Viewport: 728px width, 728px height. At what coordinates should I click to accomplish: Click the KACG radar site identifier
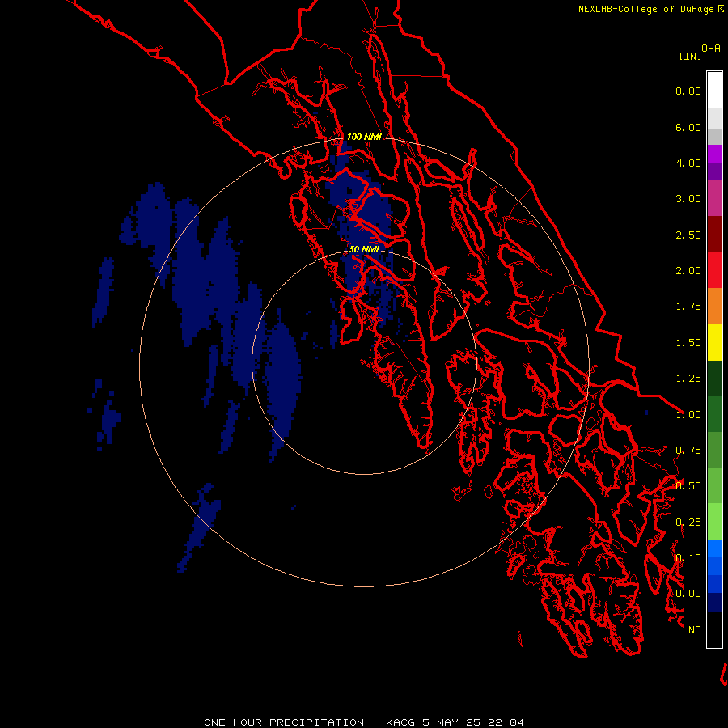[x=400, y=722]
